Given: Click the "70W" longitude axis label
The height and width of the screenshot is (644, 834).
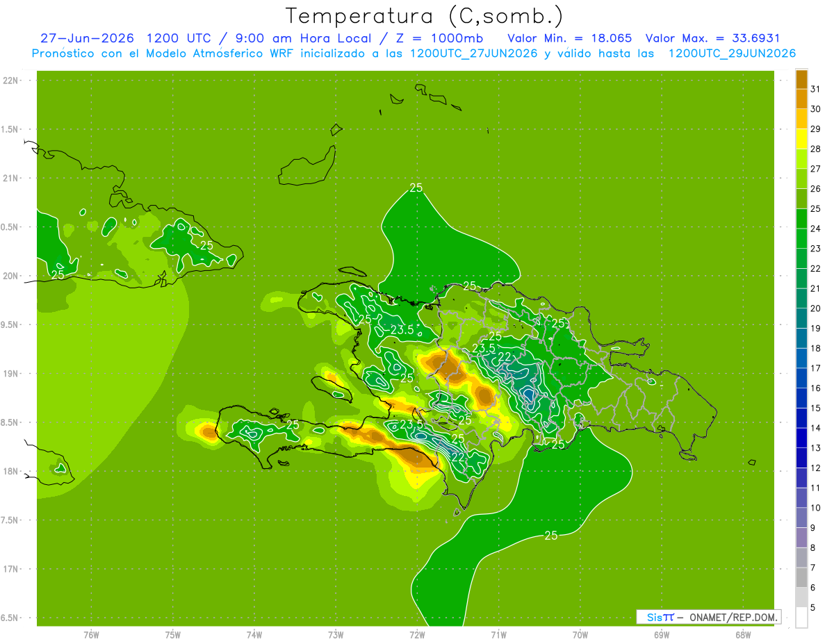Looking at the screenshot, I should (580, 636).
